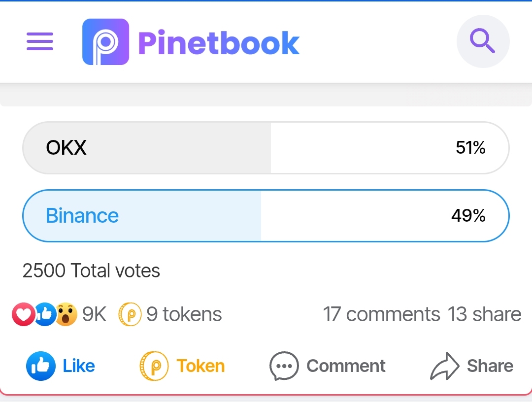Click the heart reaction icon

point(24,314)
